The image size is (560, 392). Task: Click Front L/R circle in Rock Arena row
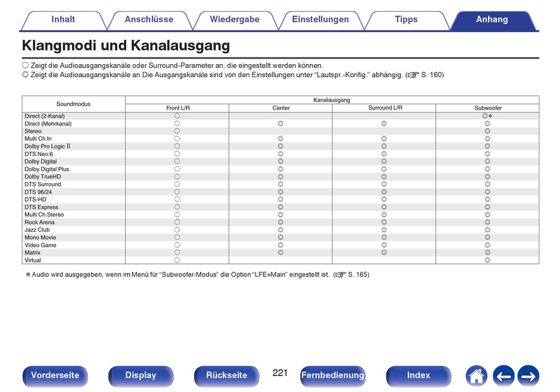[177, 222]
